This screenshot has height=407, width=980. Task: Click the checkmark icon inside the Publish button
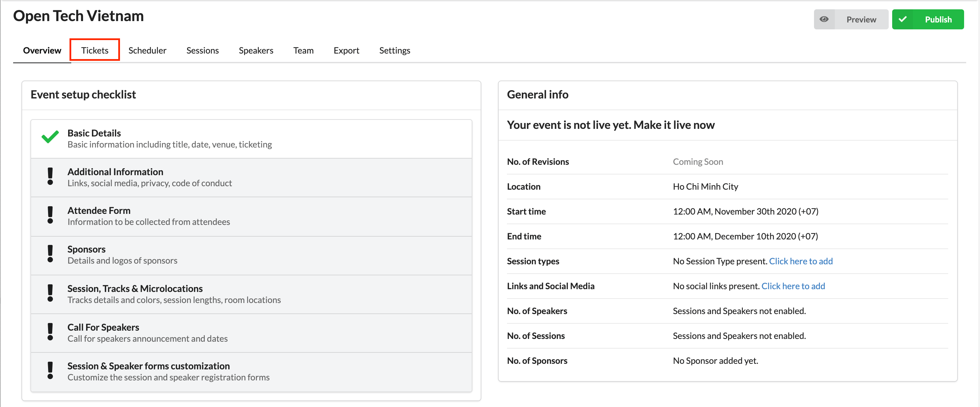coord(903,19)
